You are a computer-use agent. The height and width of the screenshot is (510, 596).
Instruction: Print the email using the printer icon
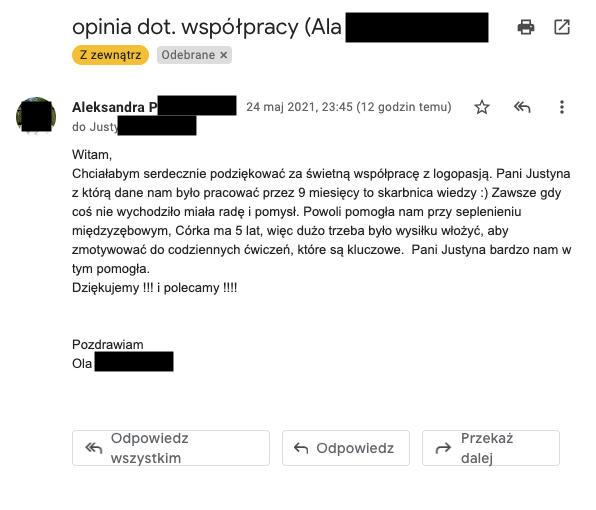(526, 27)
